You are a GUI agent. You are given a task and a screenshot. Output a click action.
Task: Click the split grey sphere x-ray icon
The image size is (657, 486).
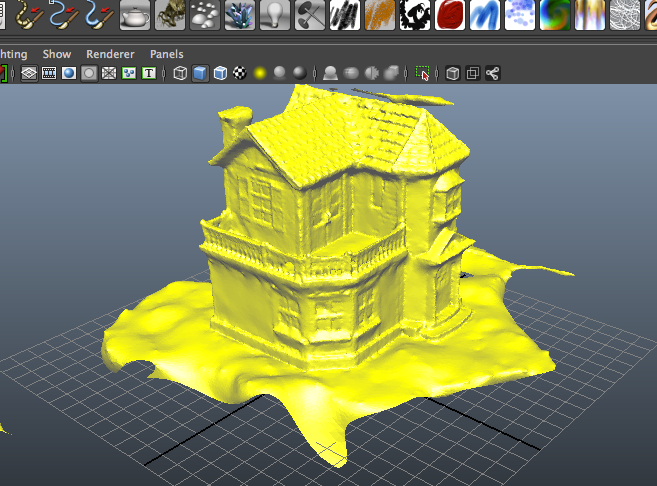click(x=371, y=73)
